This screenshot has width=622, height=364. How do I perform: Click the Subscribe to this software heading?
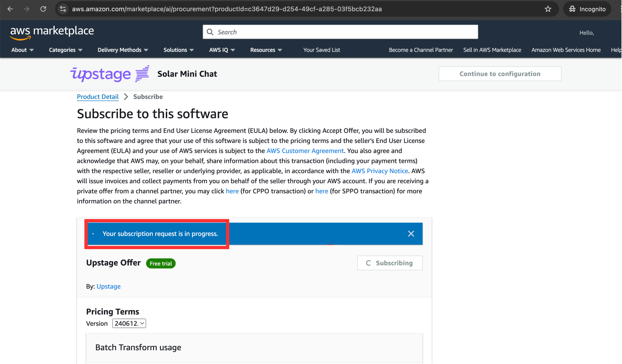[x=153, y=114]
